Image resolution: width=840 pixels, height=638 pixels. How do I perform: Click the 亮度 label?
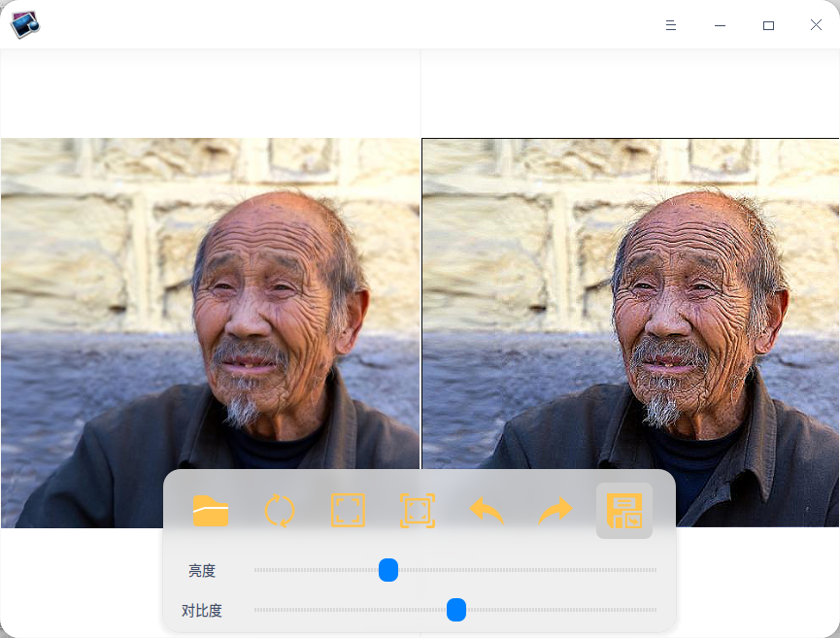click(202, 570)
